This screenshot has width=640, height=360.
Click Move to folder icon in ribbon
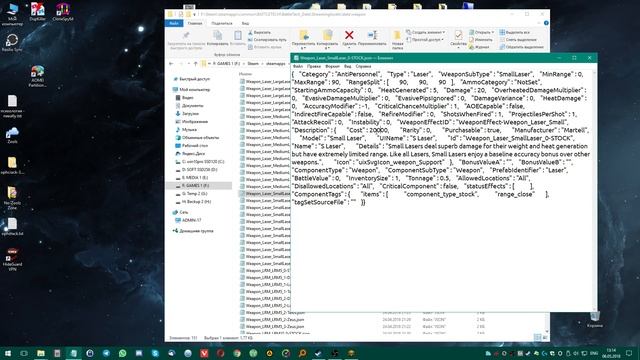[x=304, y=35]
